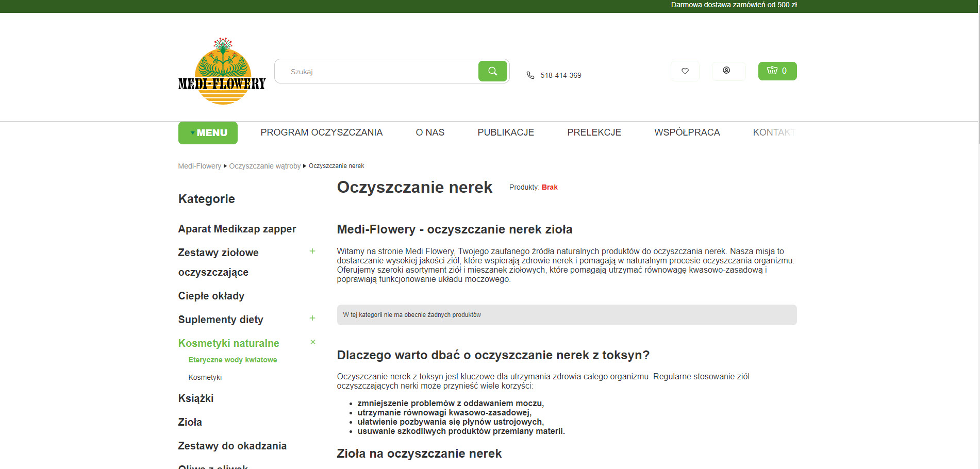980x469 pixels.
Task: Open the account icon
Action: click(728, 71)
